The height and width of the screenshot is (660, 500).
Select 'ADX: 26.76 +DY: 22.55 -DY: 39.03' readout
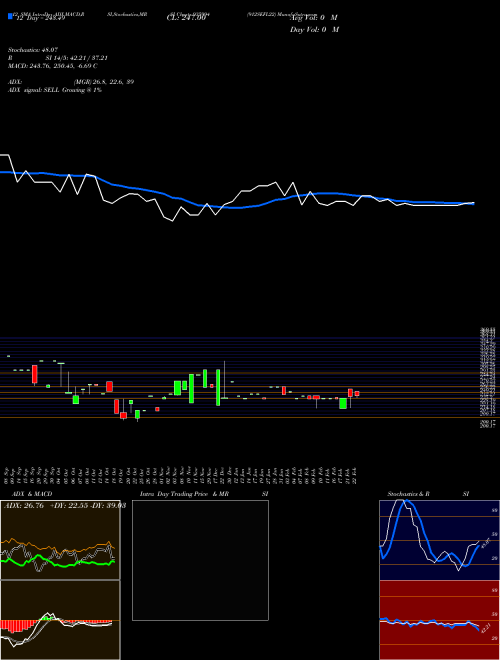click(x=65, y=506)
